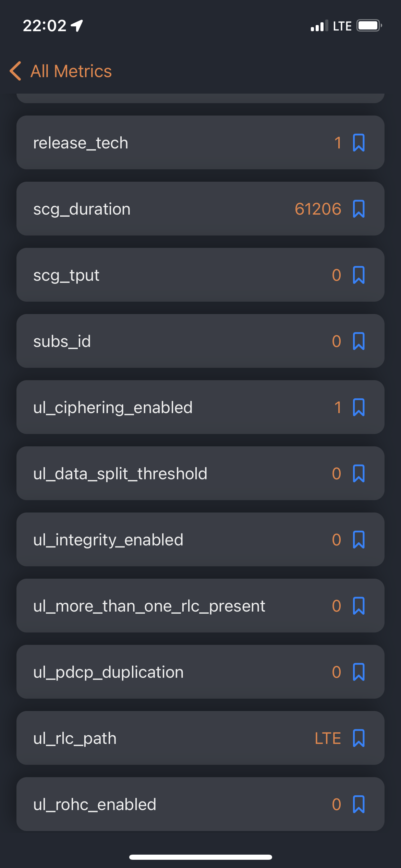Tap the home indicator bar

[x=200, y=857]
